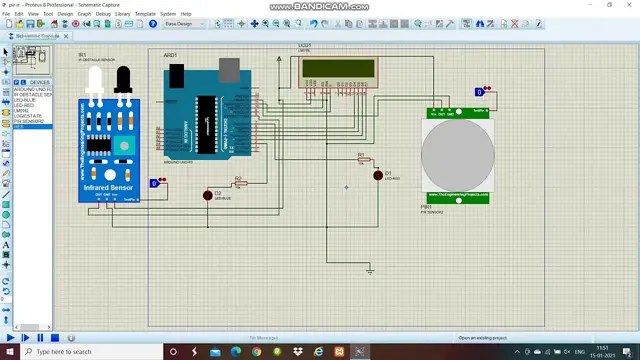The height and width of the screenshot is (360, 640).
Task: Go to the Home page icon
Action: pyautogui.click(x=54, y=24)
